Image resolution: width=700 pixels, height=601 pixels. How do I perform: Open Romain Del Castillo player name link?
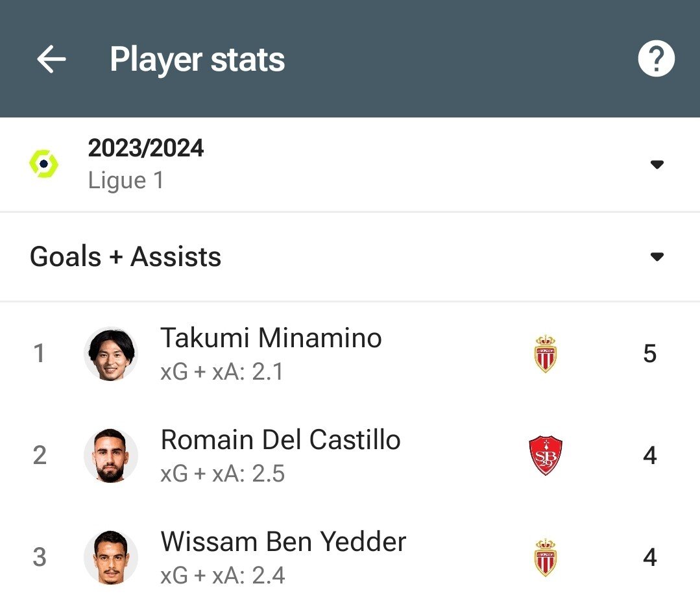[x=280, y=440]
